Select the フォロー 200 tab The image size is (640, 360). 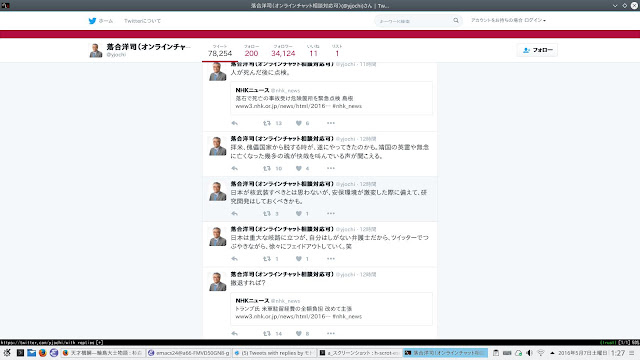tap(251, 51)
